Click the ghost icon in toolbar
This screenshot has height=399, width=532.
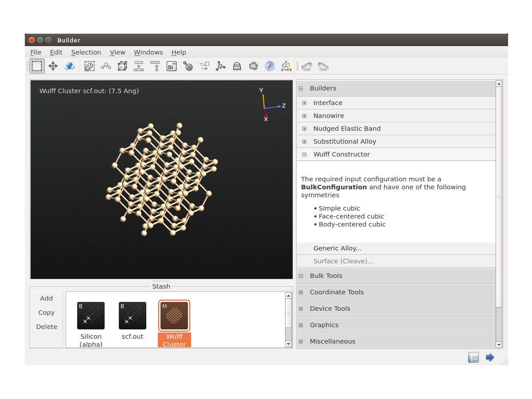point(237,66)
